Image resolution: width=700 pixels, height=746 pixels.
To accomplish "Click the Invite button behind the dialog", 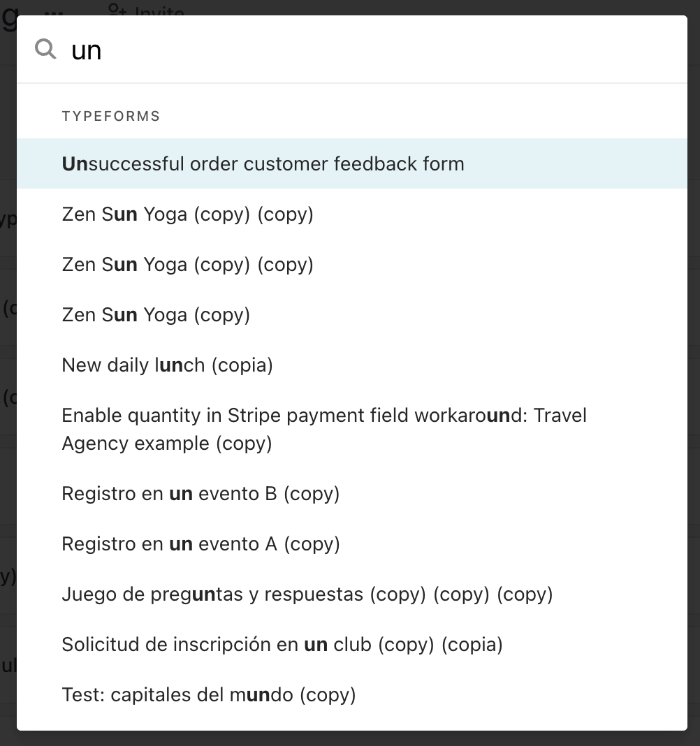I will pos(159,10).
